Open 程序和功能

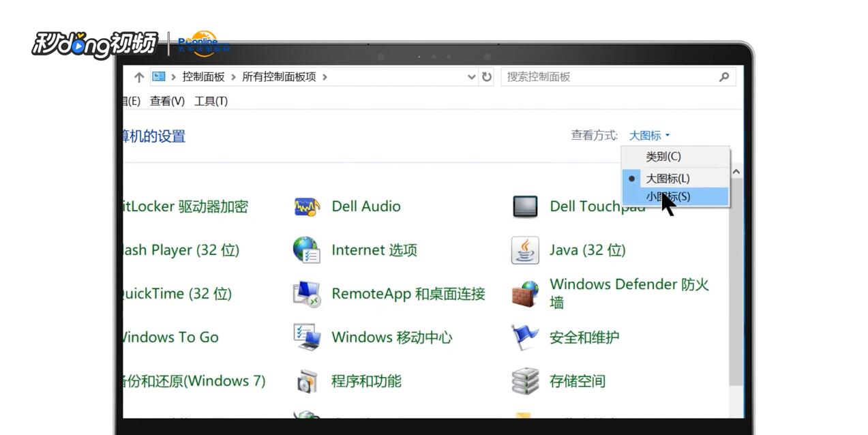click(366, 381)
